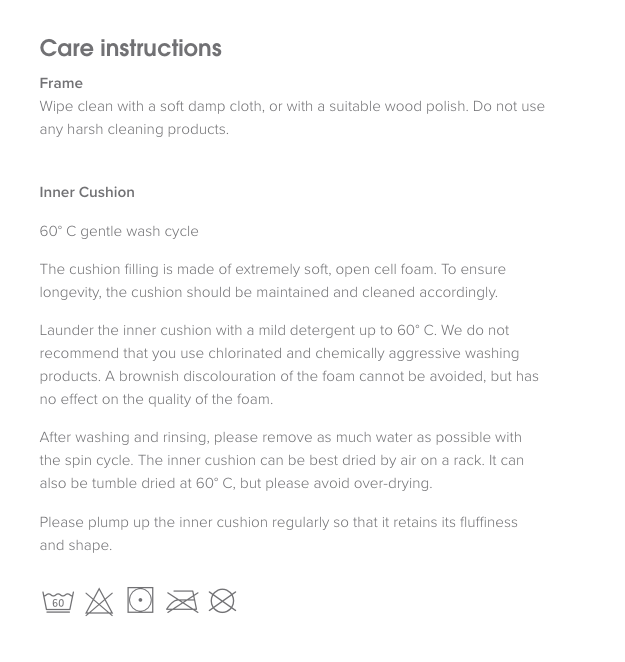Viewport: 625px width, 662px height.
Task: Click the 'brownish discolouration of the foam' line
Action: point(289,376)
